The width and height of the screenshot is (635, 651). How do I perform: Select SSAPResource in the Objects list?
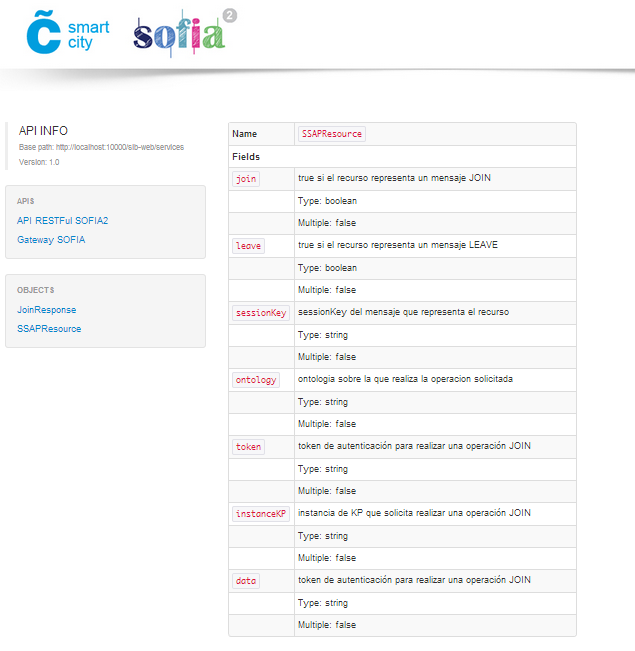point(49,328)
